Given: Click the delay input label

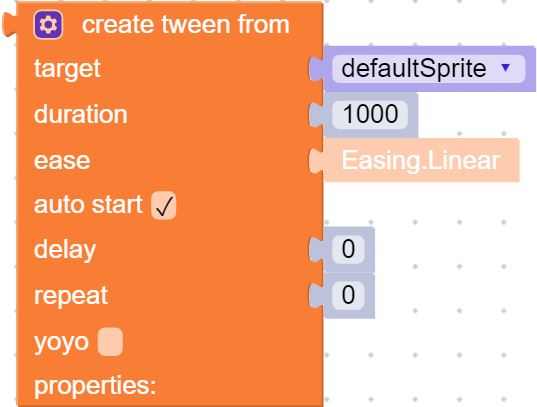Looking at the screenshot, I should point(65,250).
